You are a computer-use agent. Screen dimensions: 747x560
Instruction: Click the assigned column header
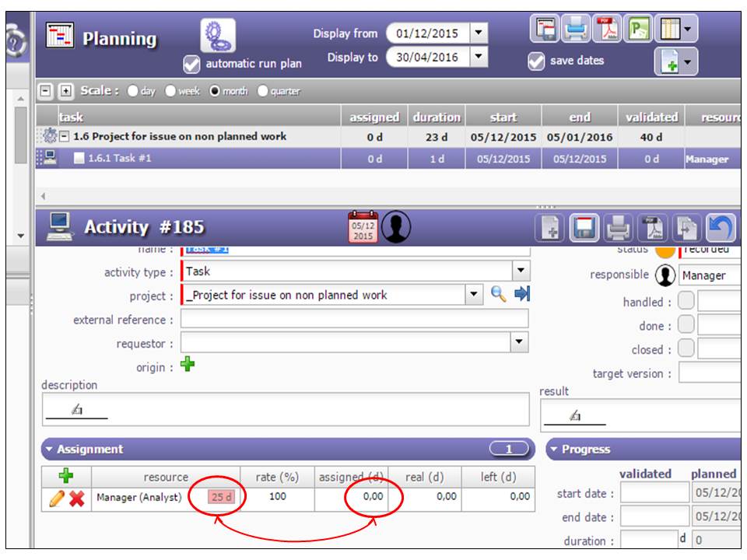pyautogui.click(x=374, y=117)
